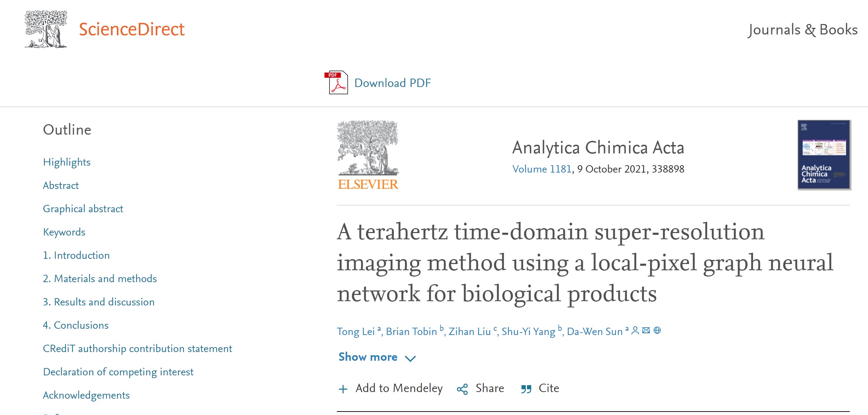Viewport: 868px width, 415px height.
Task: Navigate to 2. Materials and methods
Action: [x=100, y=279]
